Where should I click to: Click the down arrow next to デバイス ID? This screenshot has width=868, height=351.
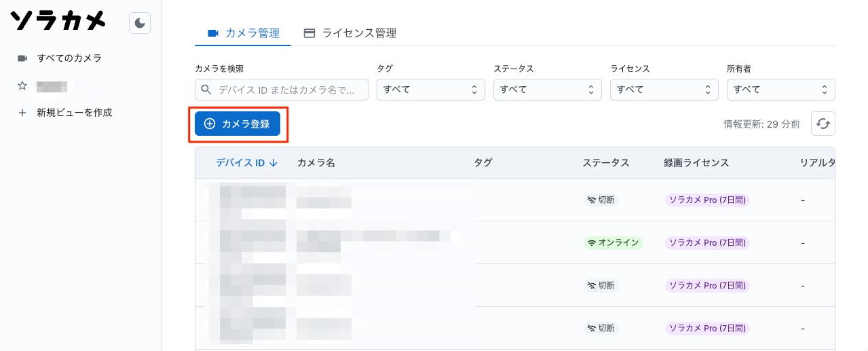(273, 163)
